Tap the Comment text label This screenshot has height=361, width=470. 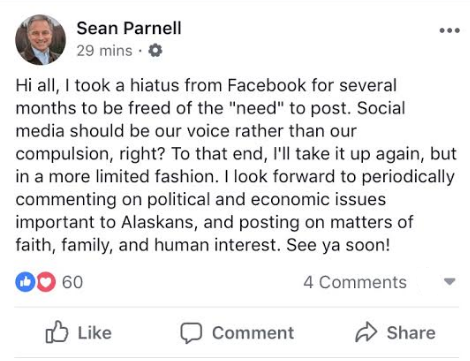click(253, 333)
